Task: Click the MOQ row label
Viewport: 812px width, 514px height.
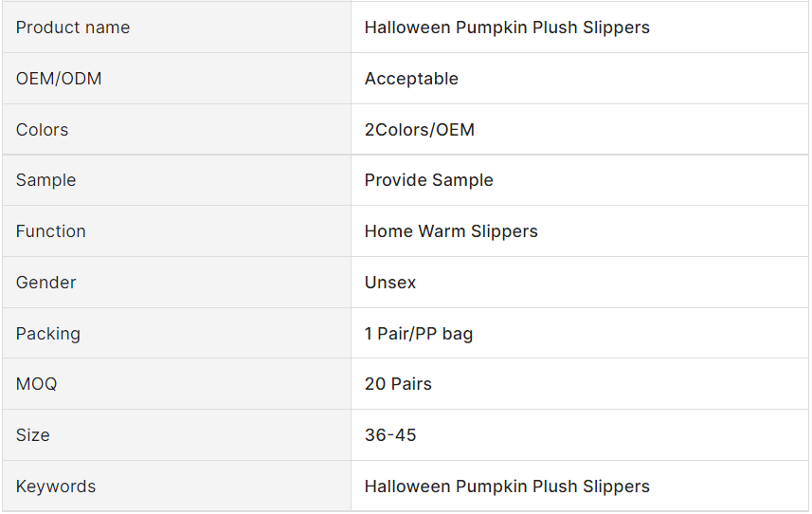Action: coord(37,384)
